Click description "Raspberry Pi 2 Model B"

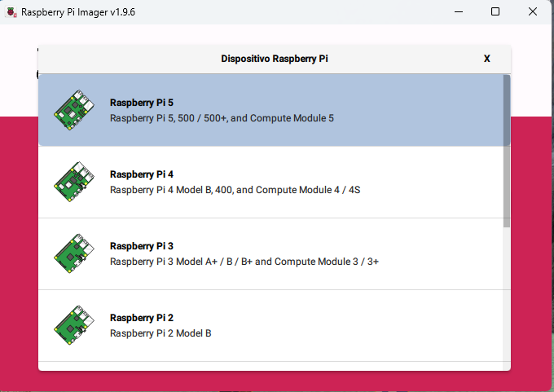160,333
